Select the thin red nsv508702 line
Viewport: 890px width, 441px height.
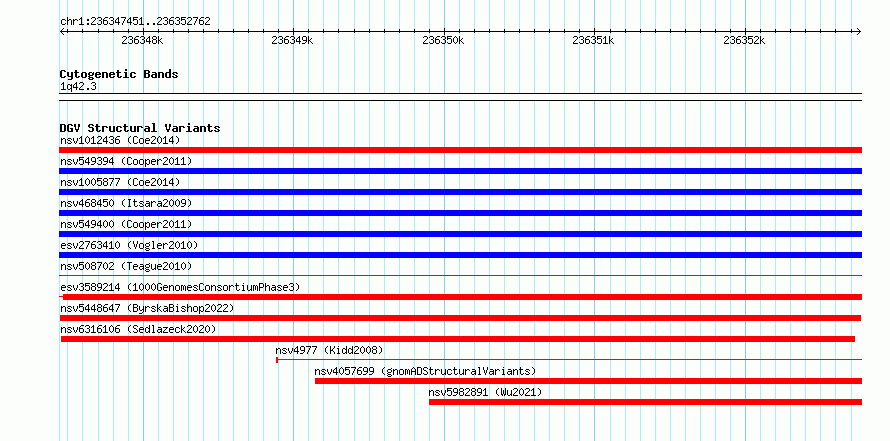[x=460, y=275]
